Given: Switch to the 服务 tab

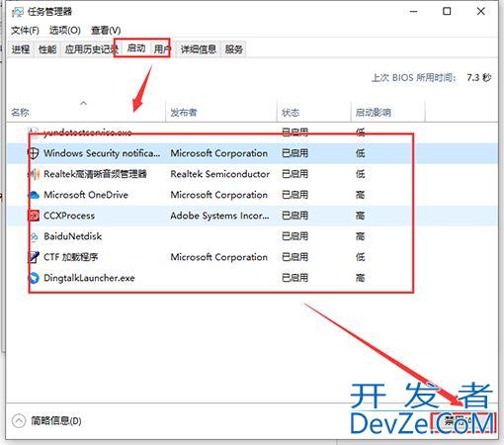Looking at the screenshot, I should tap(233, 49).
